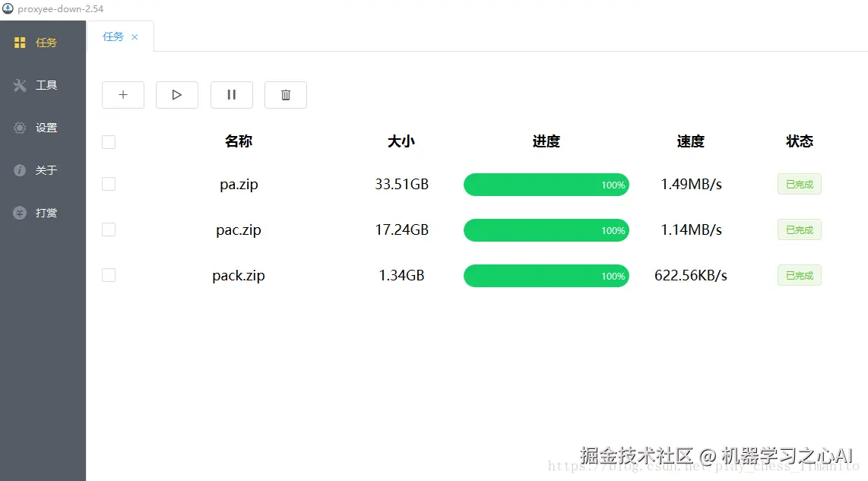This screenshot has height=481, width=868.
Task: Click the pause-all downloads icon
Action: point(231,94)
